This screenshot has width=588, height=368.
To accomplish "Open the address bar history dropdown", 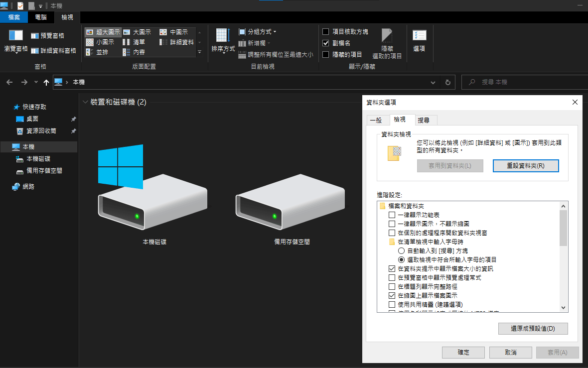I will [433, 82].
